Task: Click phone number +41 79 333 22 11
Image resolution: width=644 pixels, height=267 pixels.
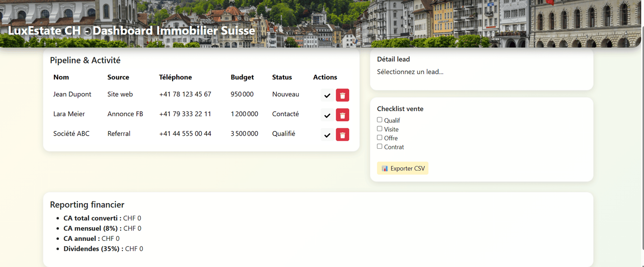Action: pyautogui.click(x=185, y=114)
